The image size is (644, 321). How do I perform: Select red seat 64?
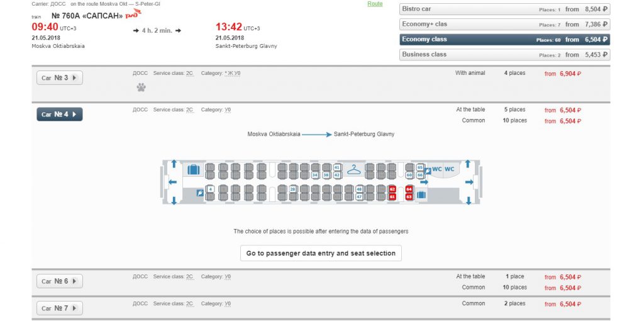(x=409, y=189)
